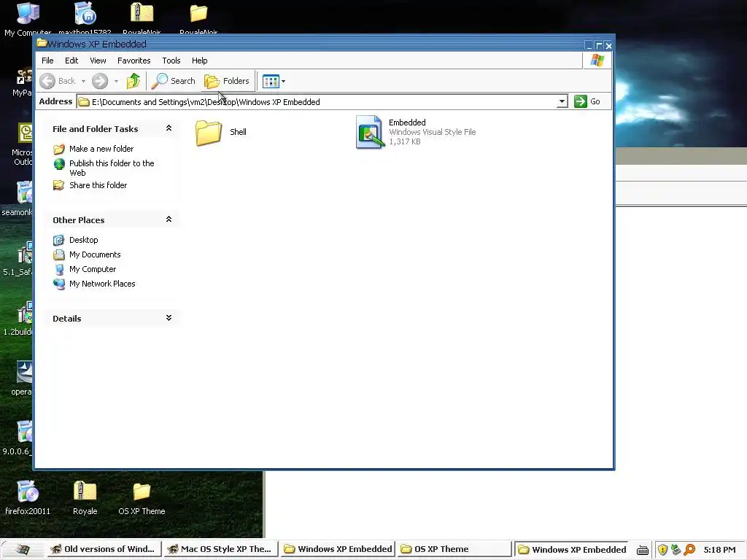Viewport: 747px width, 560px height.
Task: Open Back history dropdown arrow
Action: pyautogui.click(x=83, y=81)
